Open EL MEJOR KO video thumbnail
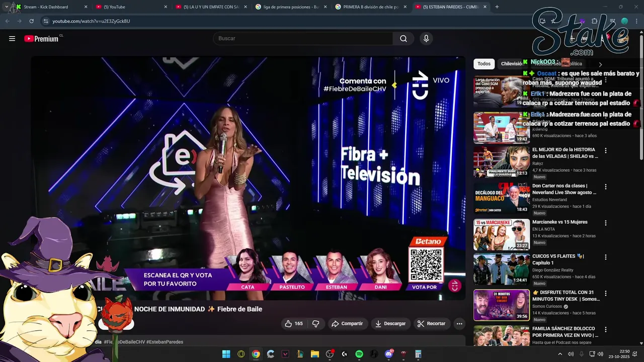 (502, 162)
